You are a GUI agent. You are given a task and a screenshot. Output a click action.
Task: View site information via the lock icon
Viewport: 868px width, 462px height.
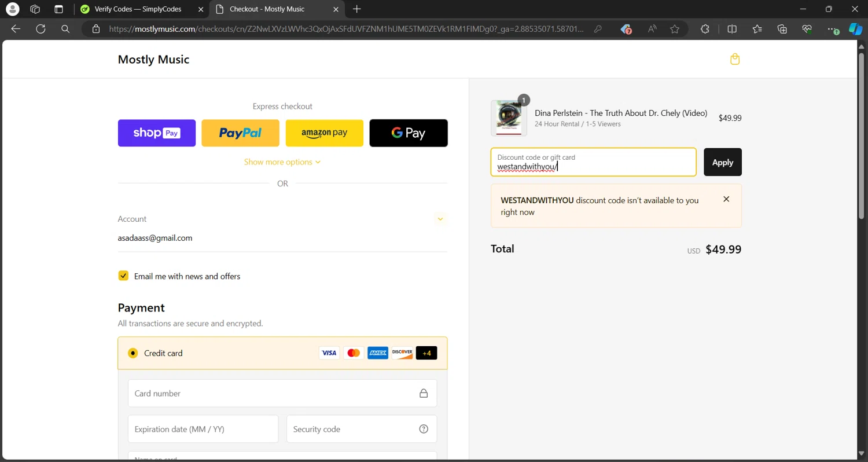(96, 29)
